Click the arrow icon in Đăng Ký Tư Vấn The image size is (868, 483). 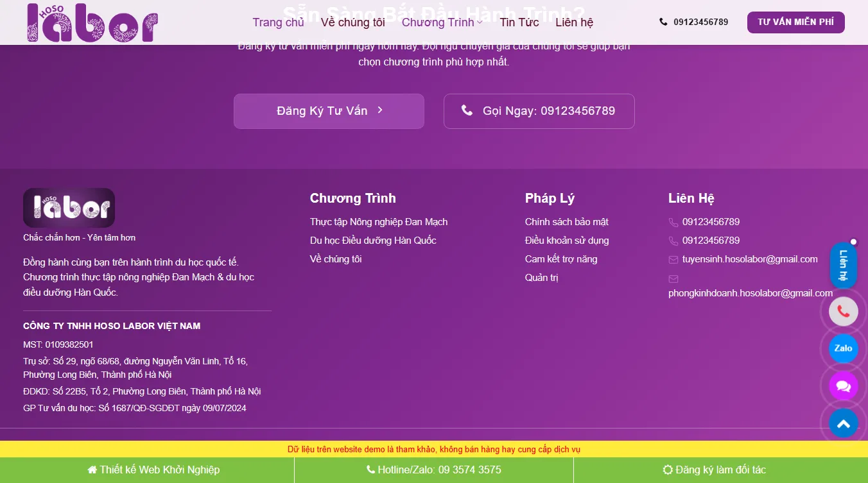tap(380, 110)
